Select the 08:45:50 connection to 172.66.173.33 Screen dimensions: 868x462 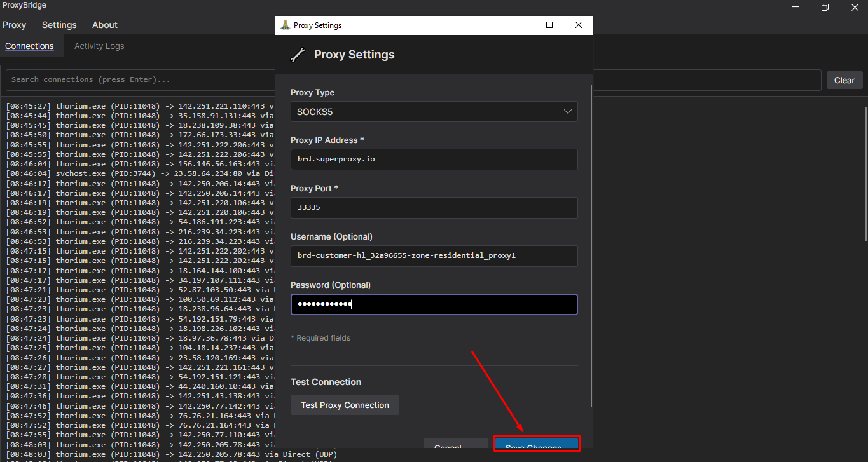click(x=140, y=135)
